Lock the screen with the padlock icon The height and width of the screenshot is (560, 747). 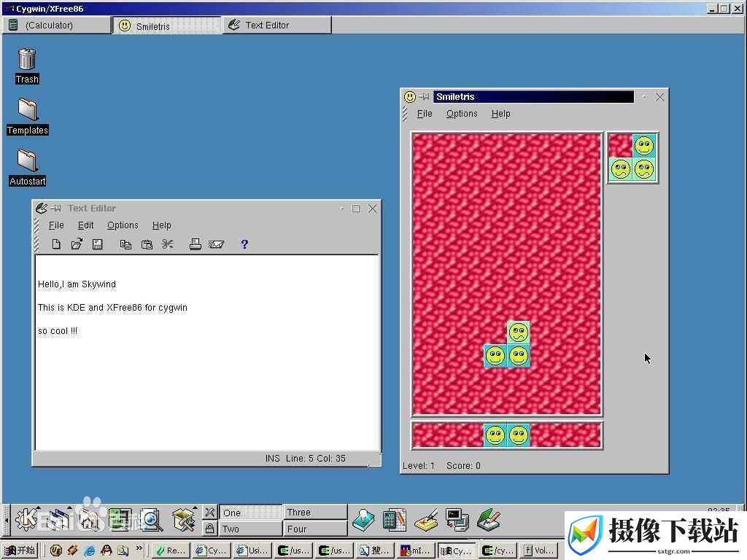click(x=209, y=528)
